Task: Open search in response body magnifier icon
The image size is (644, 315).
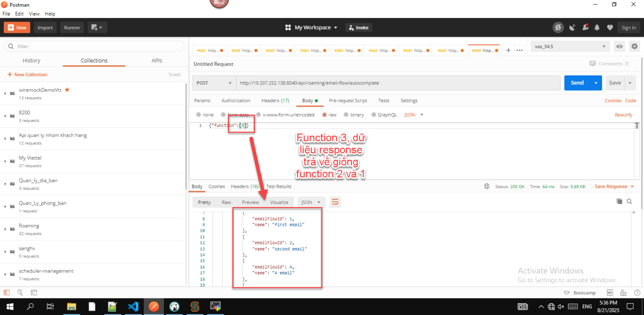Action: coord(629,201)
